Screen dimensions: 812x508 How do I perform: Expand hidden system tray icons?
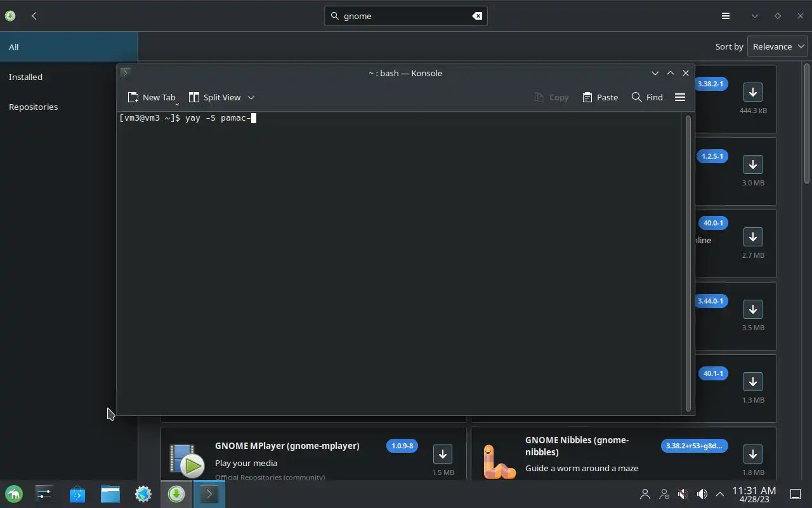pos(720,493)
